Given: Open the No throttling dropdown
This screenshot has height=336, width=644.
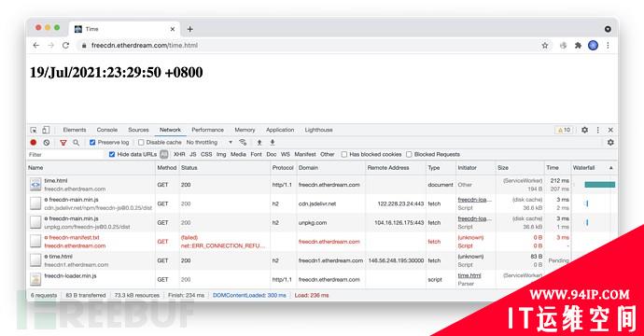Looking at the screenshot, I should [x=209, y=142].
